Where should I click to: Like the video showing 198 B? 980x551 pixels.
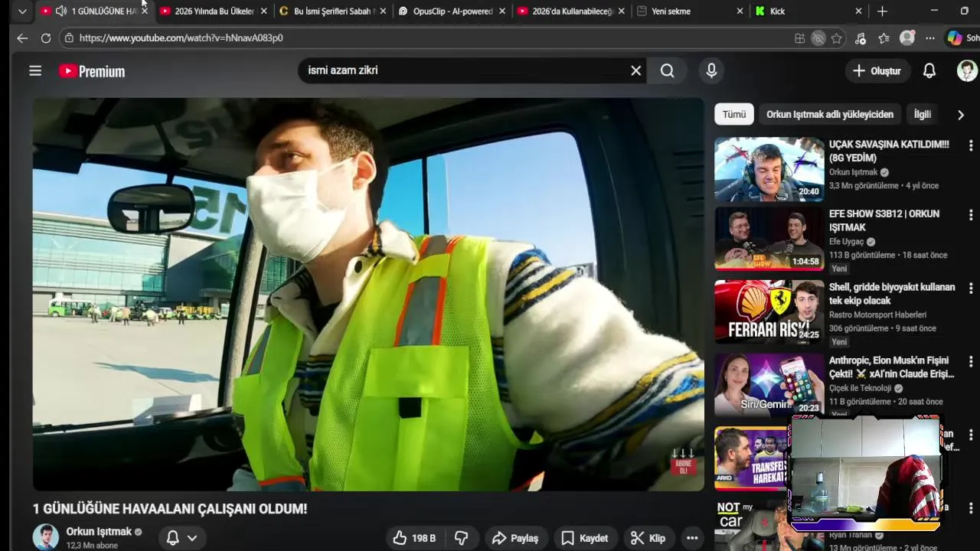pyautogui.click(x=414, y=538)
